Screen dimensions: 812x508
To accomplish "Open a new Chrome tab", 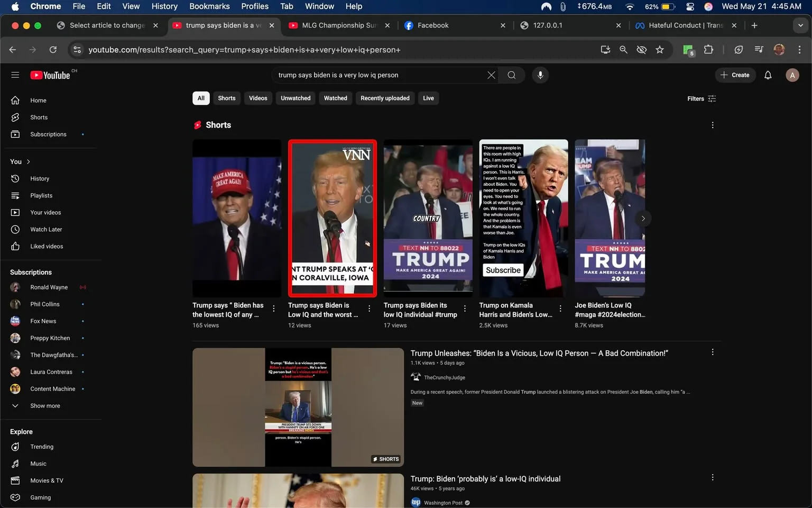I will click(x=754, y=25).
